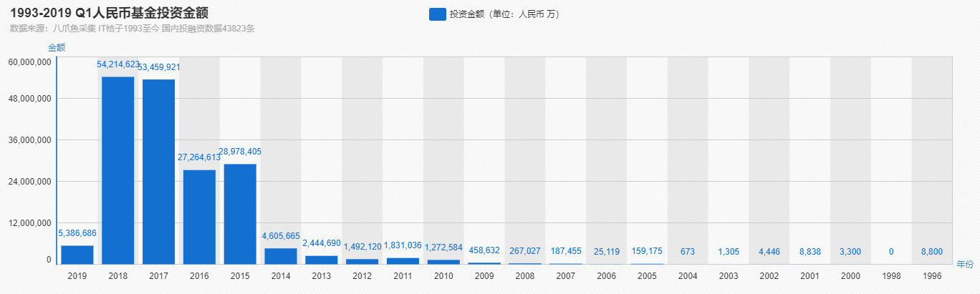
Task: Click the value label 3,300
Action: tap(851, 251)
